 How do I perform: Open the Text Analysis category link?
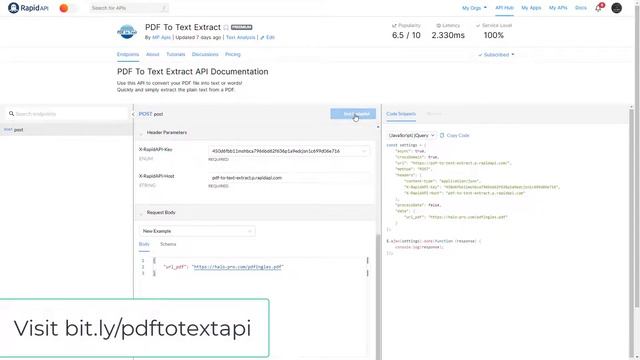(x=240, y=37)
